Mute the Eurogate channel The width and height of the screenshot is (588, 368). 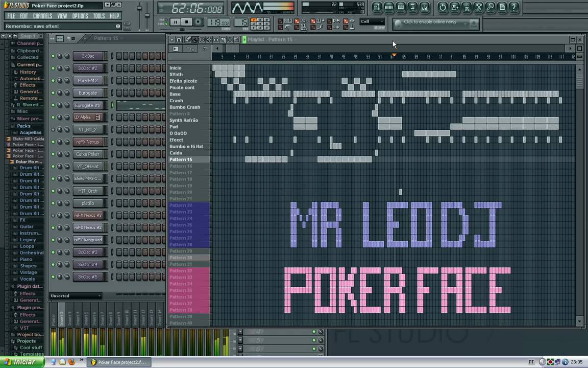(x=53, y=93)
